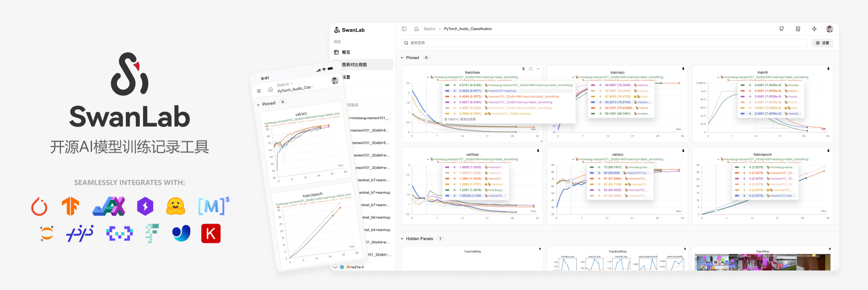Open ZeyiLin breadcrumb link
The image size is (868, 290).
[429, 29]
